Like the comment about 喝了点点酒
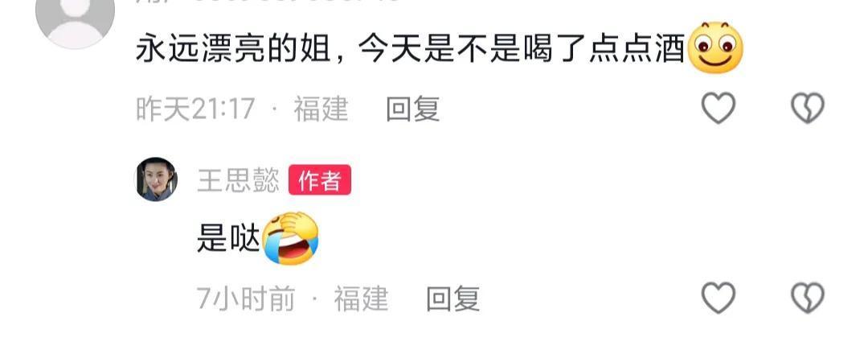Viewport: 868px width, 346px height. [718, 108]
